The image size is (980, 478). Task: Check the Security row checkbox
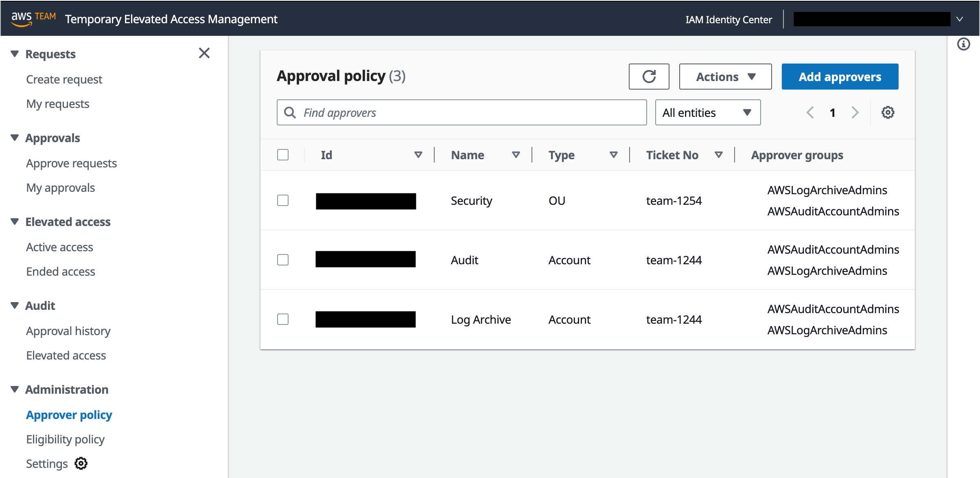click(283, 200)
